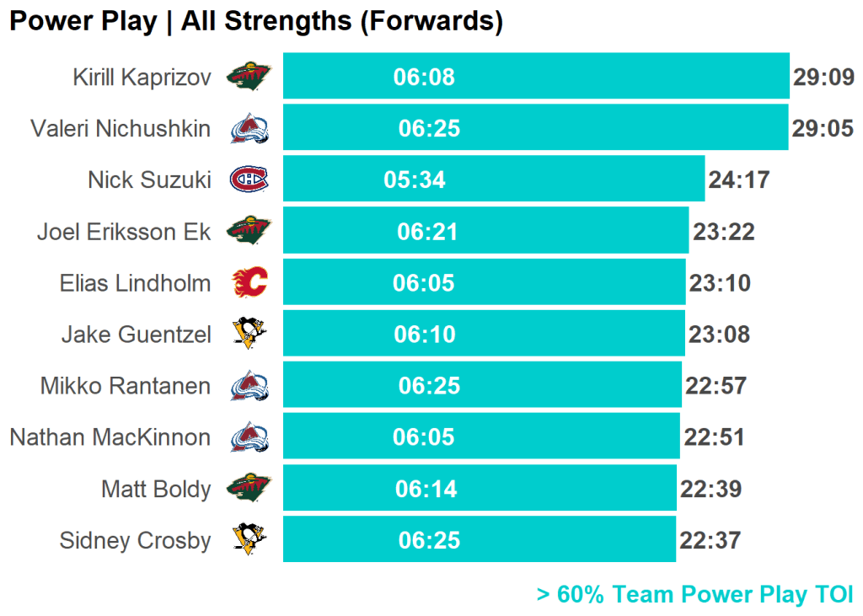Click the Penguins logo beside Jake Guentzel
This screenshot has width=863, height=616.
[249, 335]
